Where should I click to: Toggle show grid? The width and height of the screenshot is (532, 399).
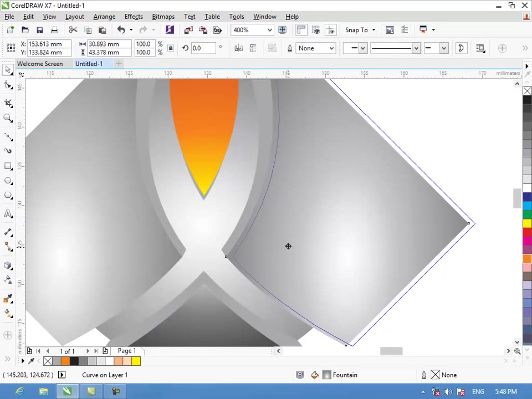pyautogui.click(x=316, y=30)
